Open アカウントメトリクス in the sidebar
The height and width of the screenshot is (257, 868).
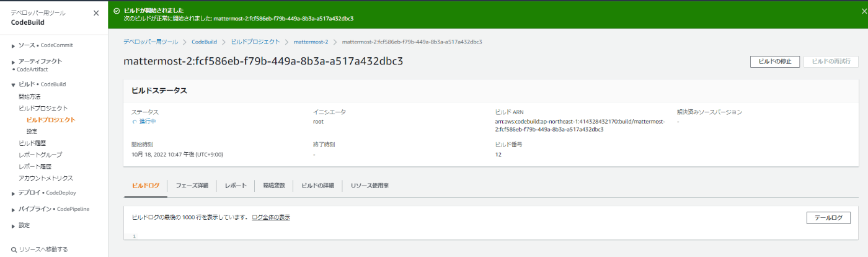point(46,178)
